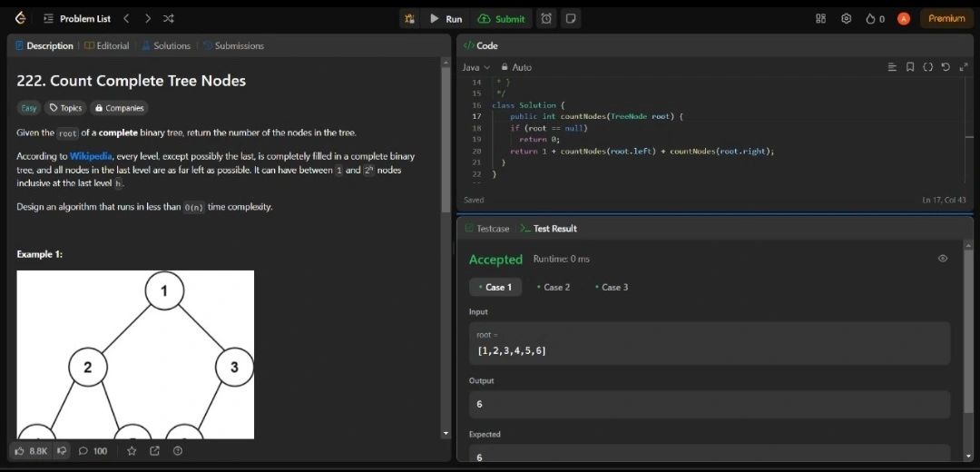Screen dimensions: 980x472
Task: Click the LeetCode logo icon
Action: point(21,19)
